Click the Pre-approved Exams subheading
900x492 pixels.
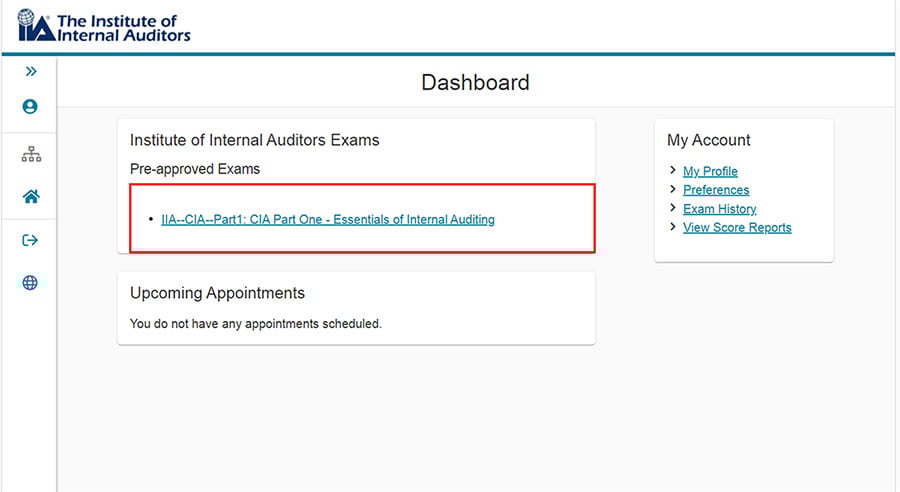195,169
